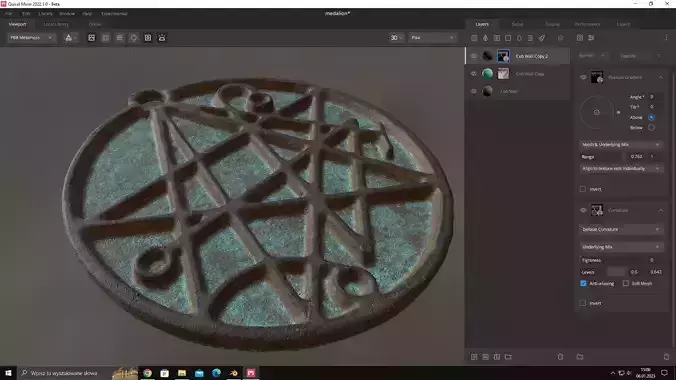This screenshot has width=676, height=380.
Task: Open the Edit menu
Action: [x=26, y=14]
